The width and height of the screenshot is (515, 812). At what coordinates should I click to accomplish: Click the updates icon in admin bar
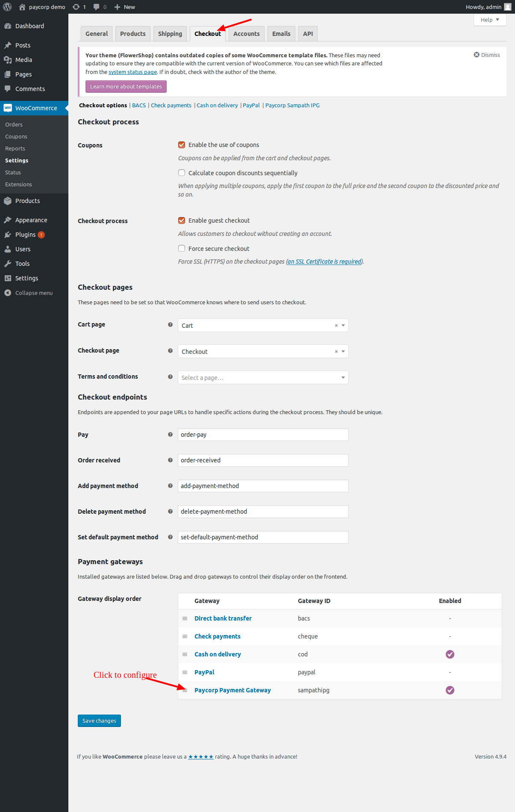76,7
